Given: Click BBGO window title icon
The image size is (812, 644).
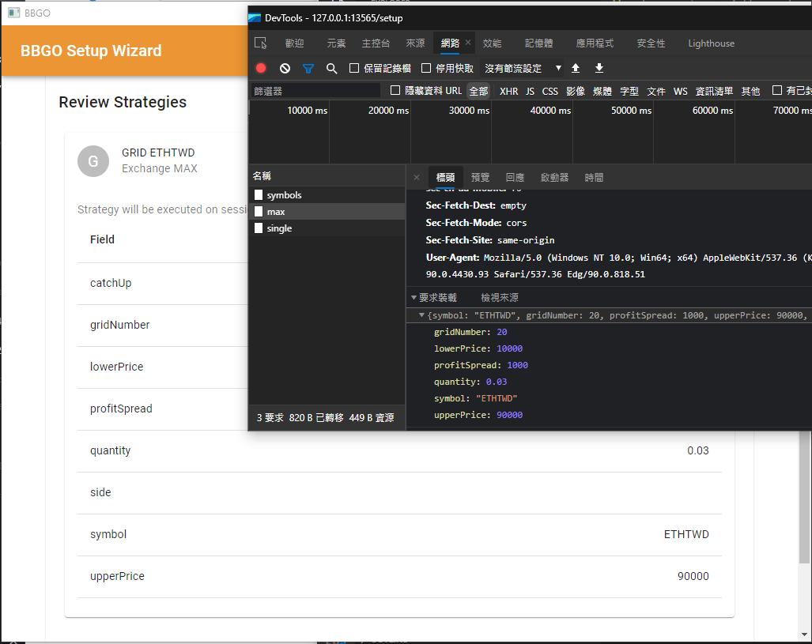Looking at the screenshot, I should coord(14,13).
